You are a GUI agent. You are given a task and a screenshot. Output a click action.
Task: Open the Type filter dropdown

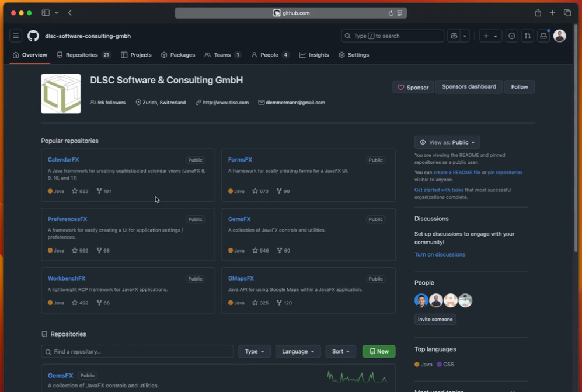(x=255, y=352)
